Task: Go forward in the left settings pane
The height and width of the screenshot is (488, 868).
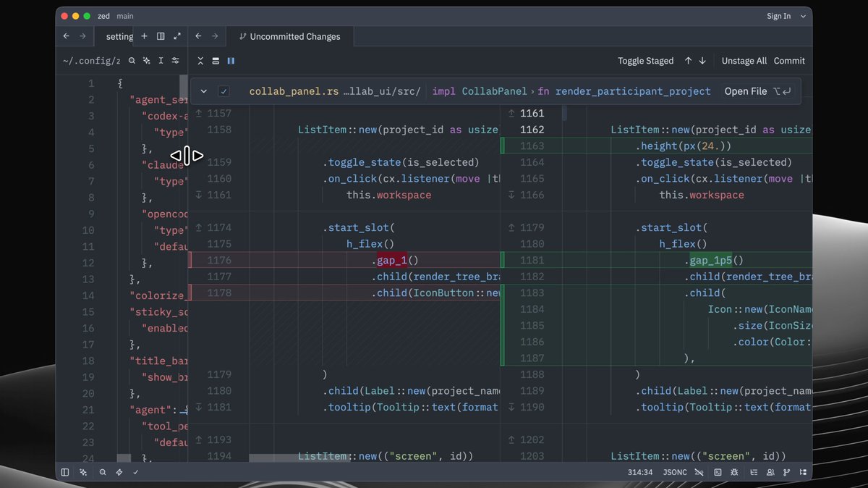Action: click(82, 36)
